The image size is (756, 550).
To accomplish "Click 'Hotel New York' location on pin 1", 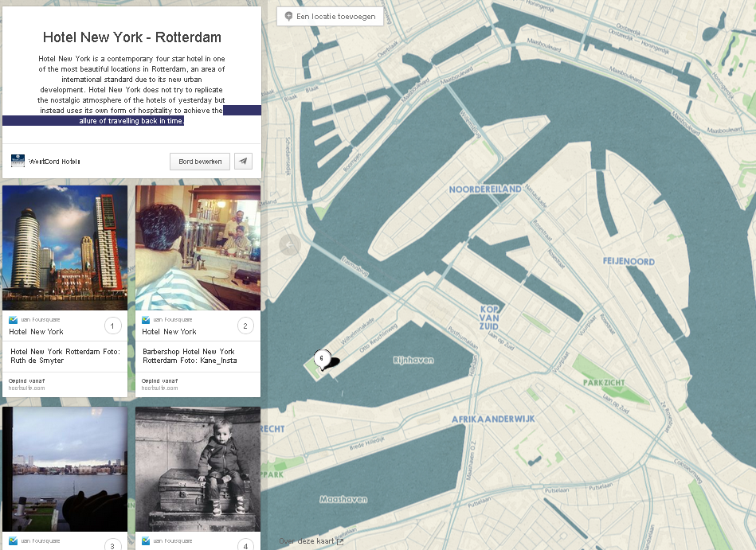I will point(36,332).
